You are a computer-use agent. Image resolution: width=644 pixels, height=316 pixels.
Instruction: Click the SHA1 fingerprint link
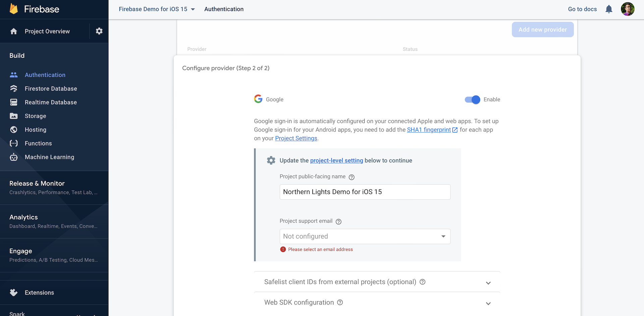pyautogui.click(x=429, y=130)
